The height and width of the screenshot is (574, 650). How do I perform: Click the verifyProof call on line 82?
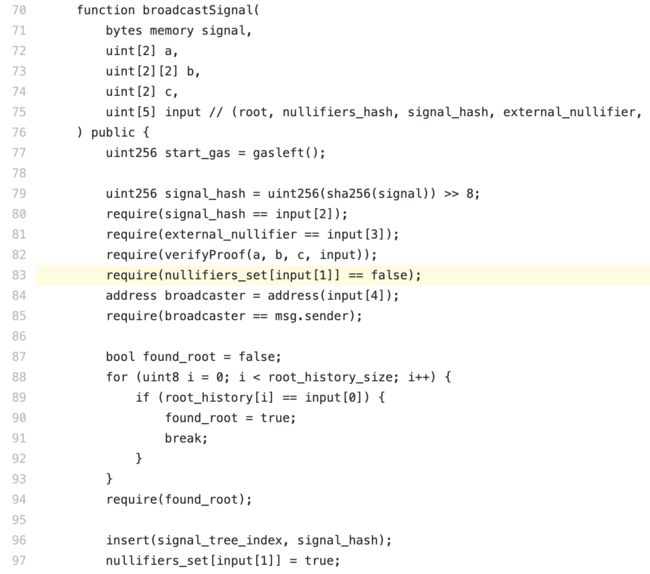point(270,255)
